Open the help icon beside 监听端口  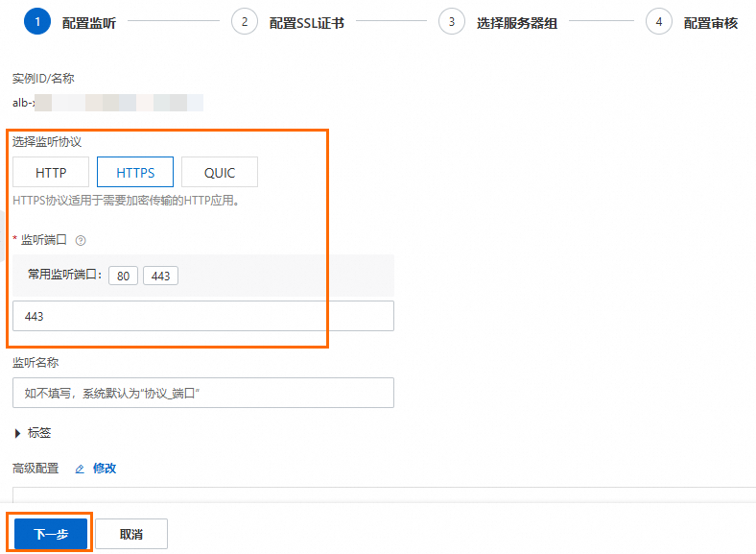tap(81, 240)
